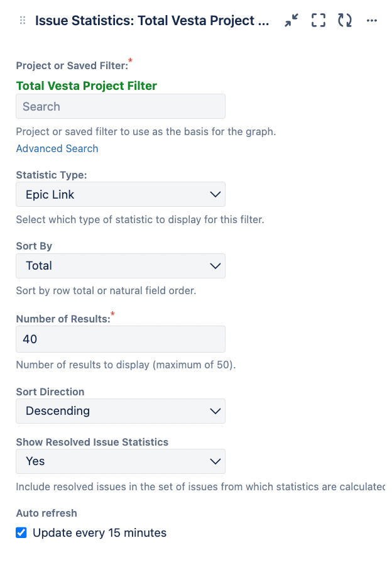Click the Number of Results field
Viewport: 392px width, 577px height.
pos(121,339)
